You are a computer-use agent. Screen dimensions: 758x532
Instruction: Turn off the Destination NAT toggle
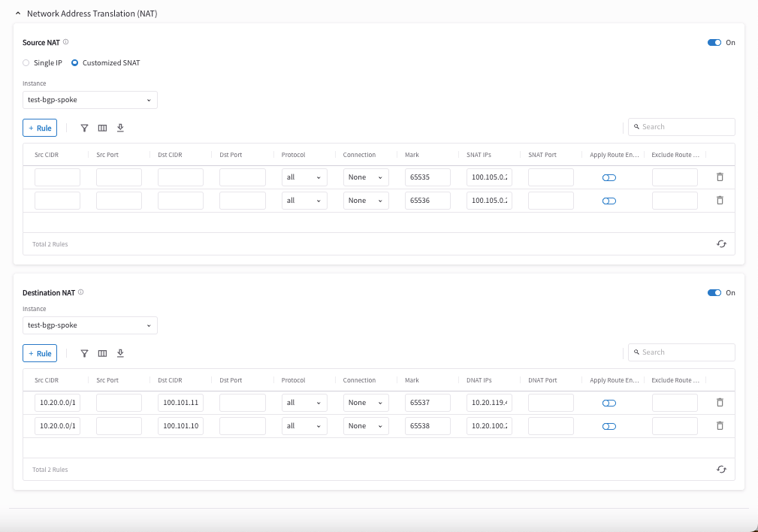pos(714,293)
